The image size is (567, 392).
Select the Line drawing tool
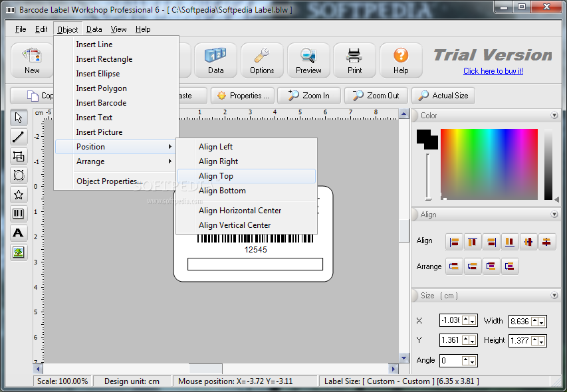click(19, 137)
